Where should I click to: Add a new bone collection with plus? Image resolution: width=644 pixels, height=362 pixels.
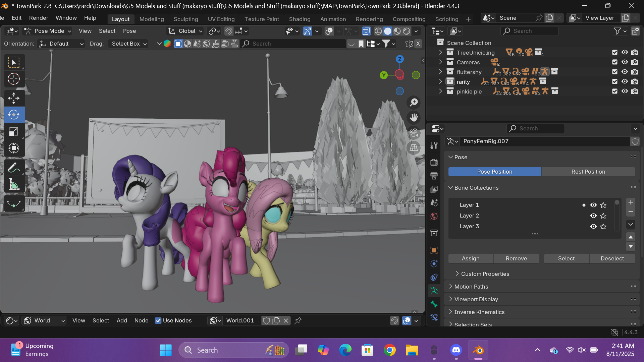tap(631, 202)
